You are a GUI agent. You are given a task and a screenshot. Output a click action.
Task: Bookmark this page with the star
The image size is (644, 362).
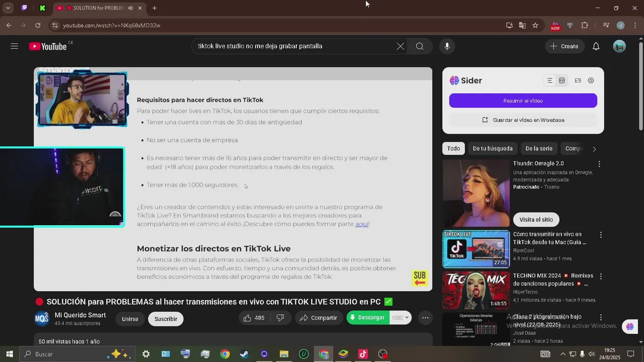tap(535, 25)
